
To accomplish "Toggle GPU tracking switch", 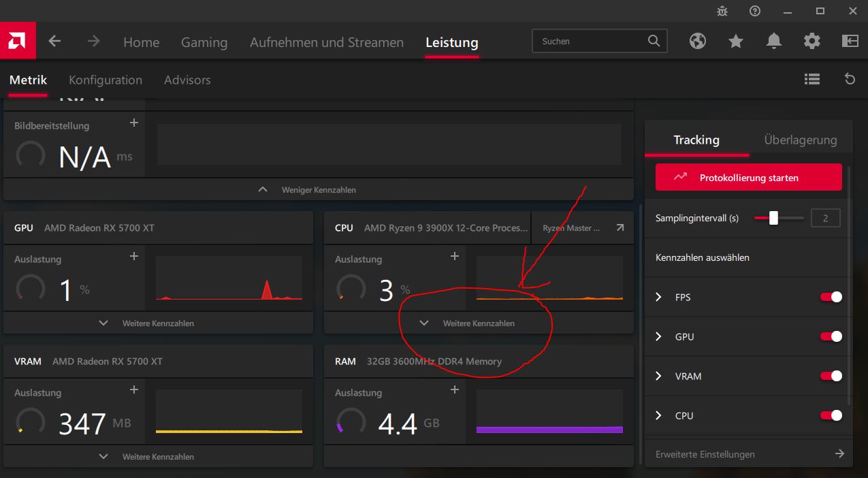I will [x=831, y=336].
